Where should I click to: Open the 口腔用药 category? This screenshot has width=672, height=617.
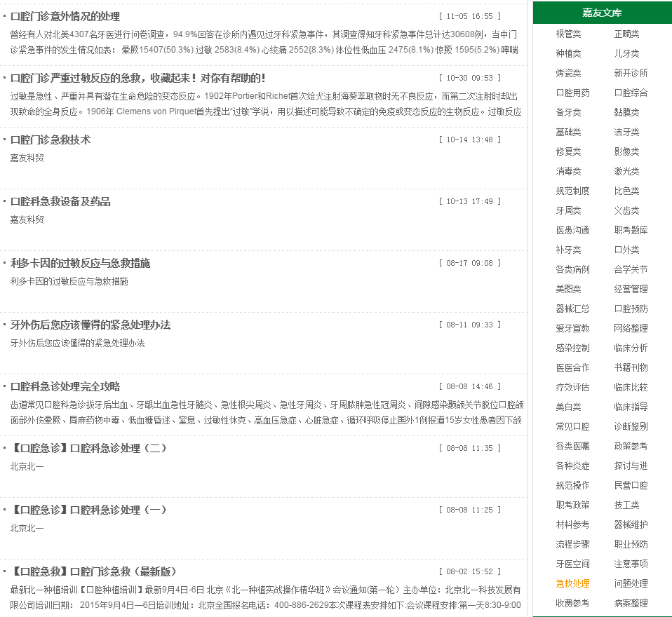572,93
